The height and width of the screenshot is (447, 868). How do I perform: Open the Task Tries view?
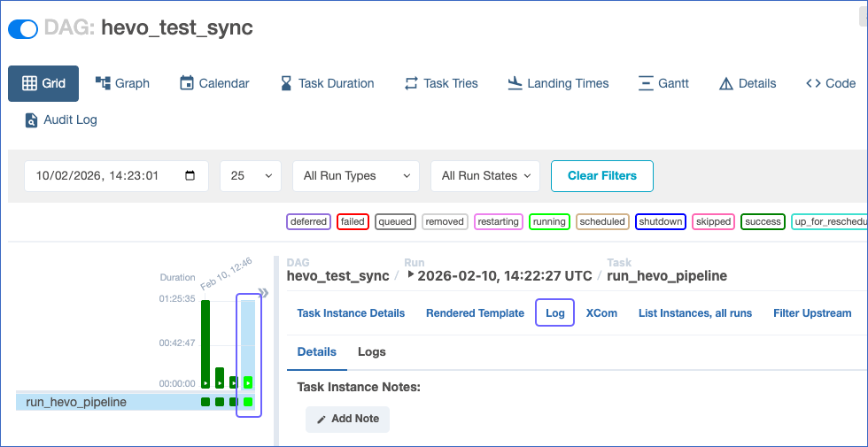(441, 83)
